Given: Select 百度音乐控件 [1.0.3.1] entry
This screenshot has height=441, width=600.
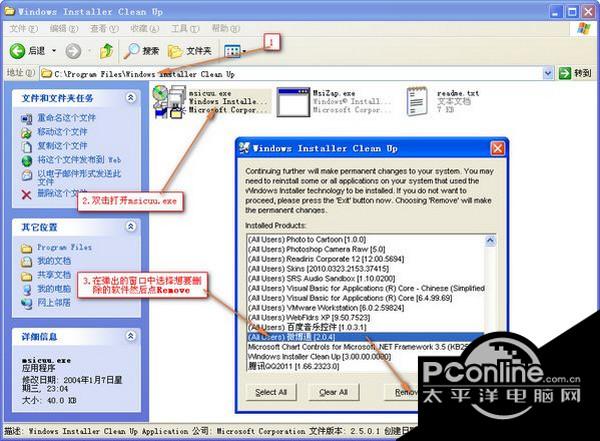Looking at the screenshot, I should click(x=307, y=327).
